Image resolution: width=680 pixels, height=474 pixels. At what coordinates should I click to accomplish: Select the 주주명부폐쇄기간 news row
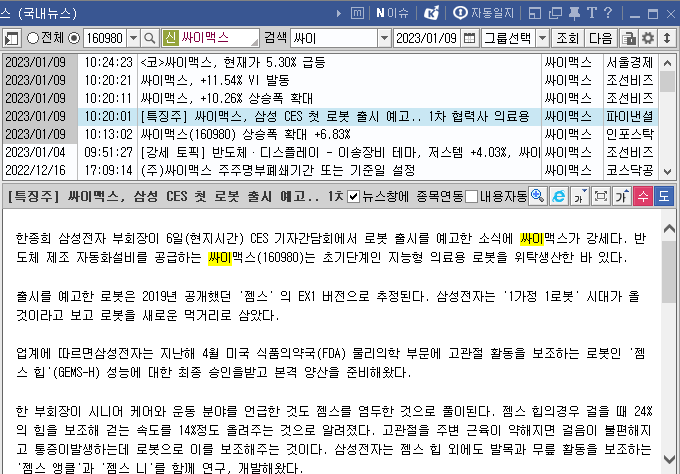click(330, 170)
